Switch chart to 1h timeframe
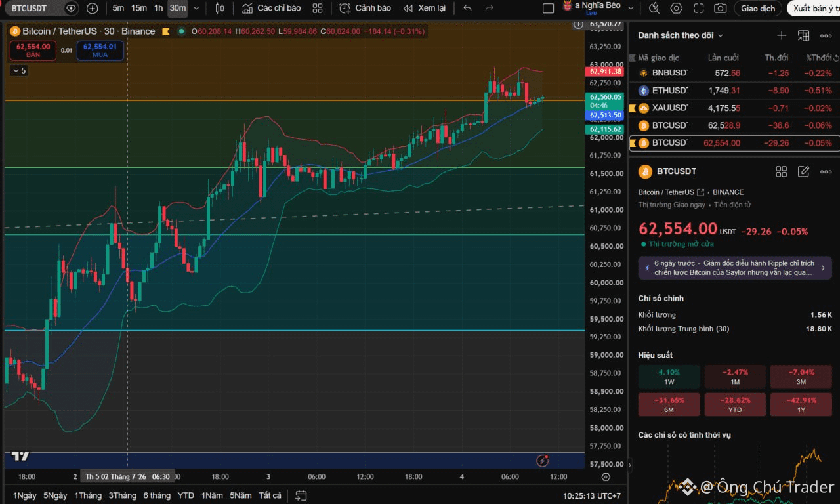The width and height of the screenshot is (840, 504). point(158,8)
